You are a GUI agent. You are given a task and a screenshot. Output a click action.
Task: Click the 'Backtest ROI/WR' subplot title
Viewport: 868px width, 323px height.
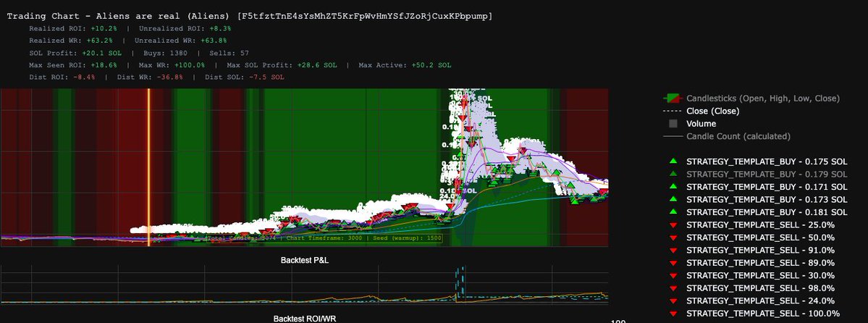305,319
